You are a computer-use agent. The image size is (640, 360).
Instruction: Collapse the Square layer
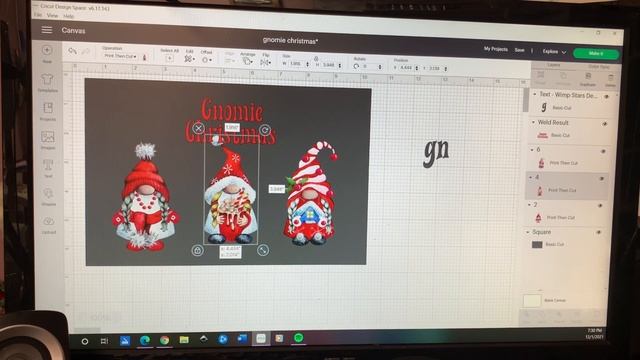[527, 232]
